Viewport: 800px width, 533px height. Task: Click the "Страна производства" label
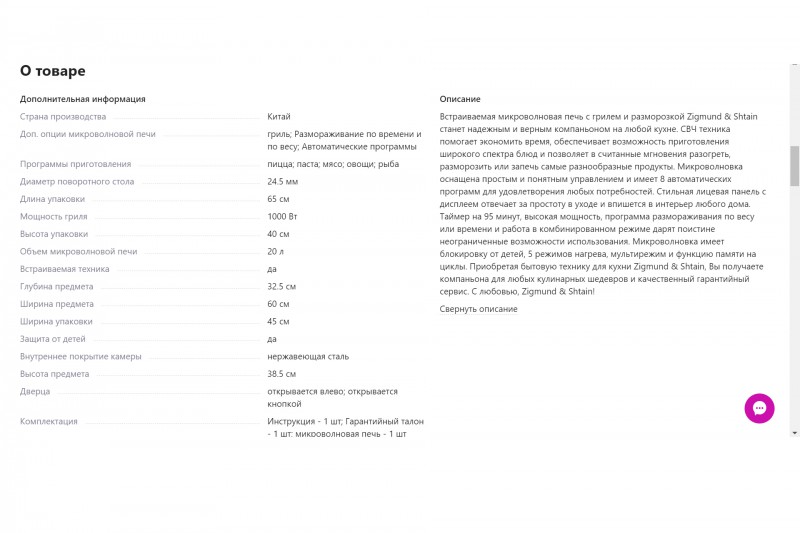pyautogui.click(x=63, y=117)
